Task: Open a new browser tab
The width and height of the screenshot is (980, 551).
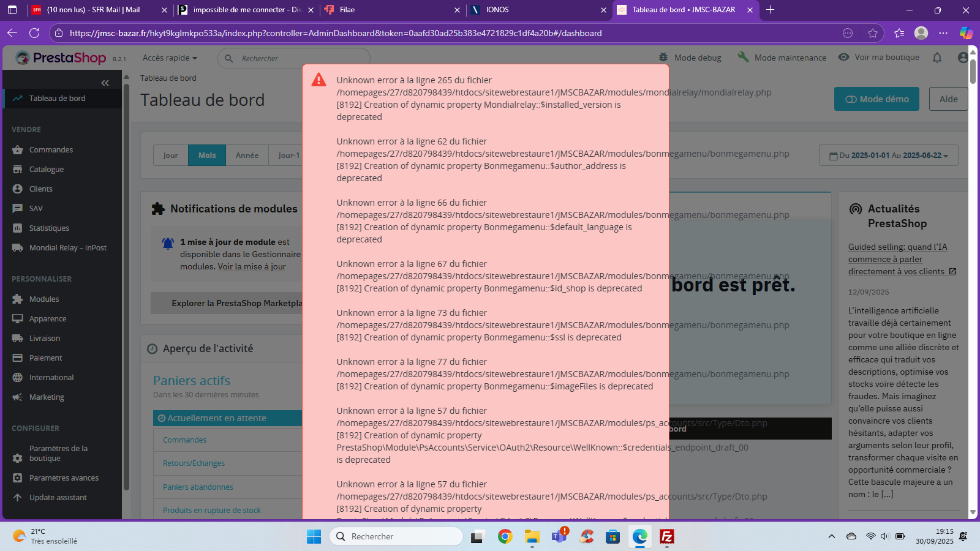Action: tap(771, 10)
